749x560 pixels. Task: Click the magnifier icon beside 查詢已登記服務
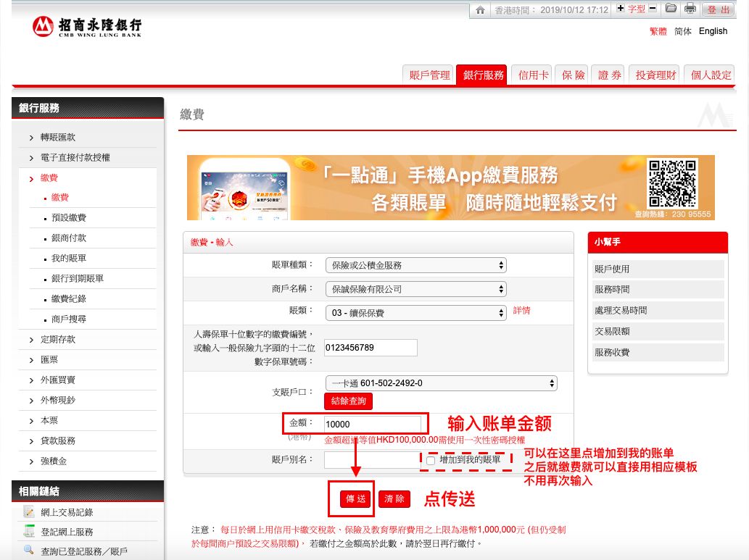click(29, 551)
